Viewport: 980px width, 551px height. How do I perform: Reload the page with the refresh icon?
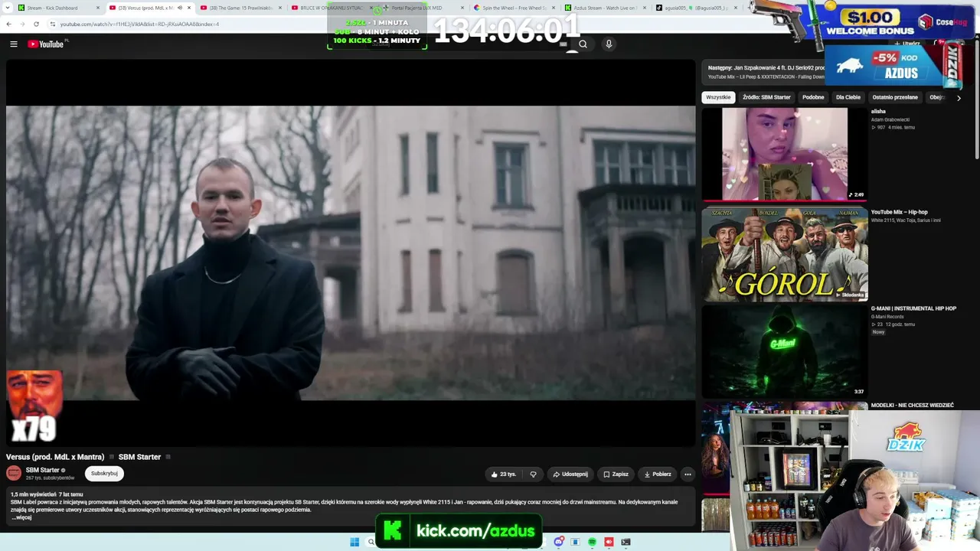(x=36, y=24)
